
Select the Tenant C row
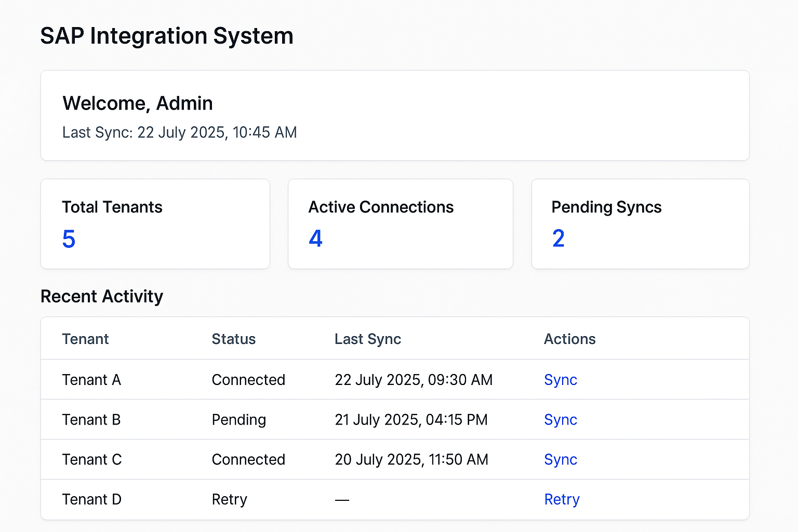pyautogui.click(x=312, y=459)
